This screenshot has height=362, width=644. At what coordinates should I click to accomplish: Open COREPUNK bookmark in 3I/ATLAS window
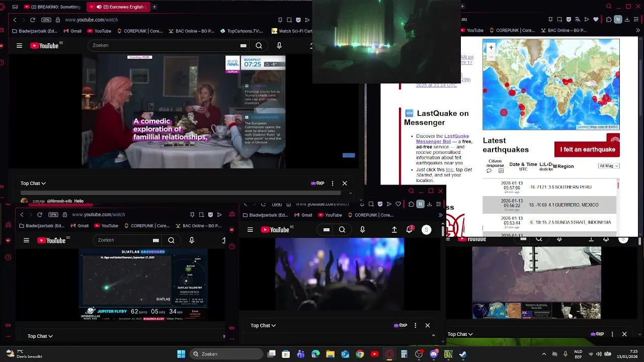(x=147, y=226)
